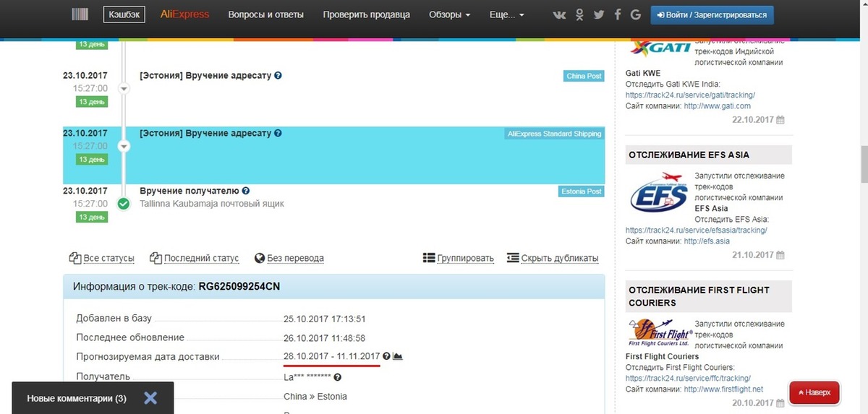Expand chevron marker on China Post row

click(124, 88)
